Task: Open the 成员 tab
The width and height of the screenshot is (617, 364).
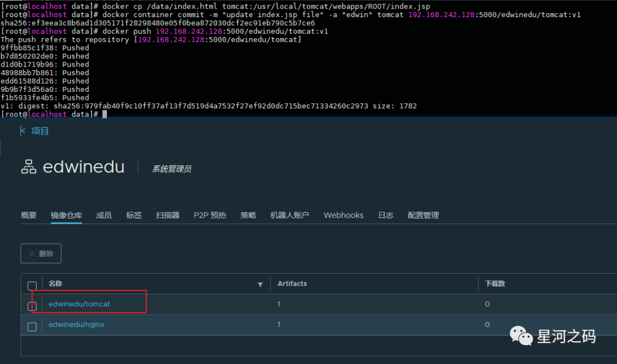Action: point(104,216)
